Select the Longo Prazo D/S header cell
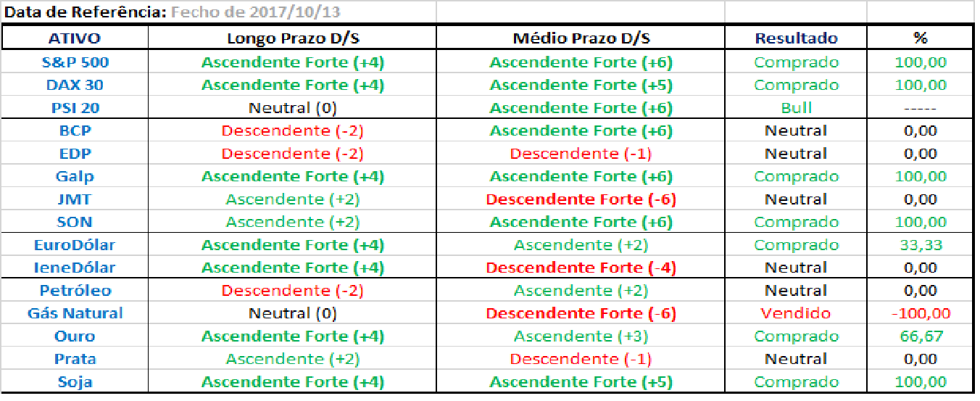The image size is (980, 401). click(x=292, y=38)
